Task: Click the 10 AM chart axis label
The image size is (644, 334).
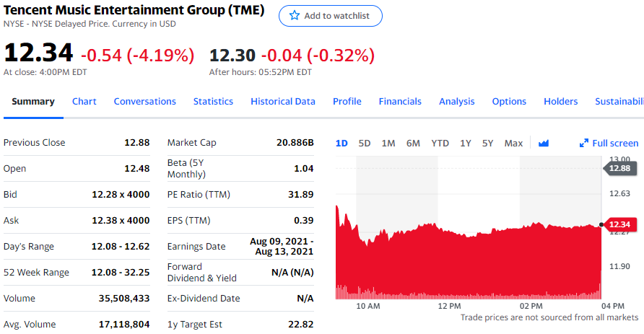Action: pyautogui.click(x=368, y=306)
